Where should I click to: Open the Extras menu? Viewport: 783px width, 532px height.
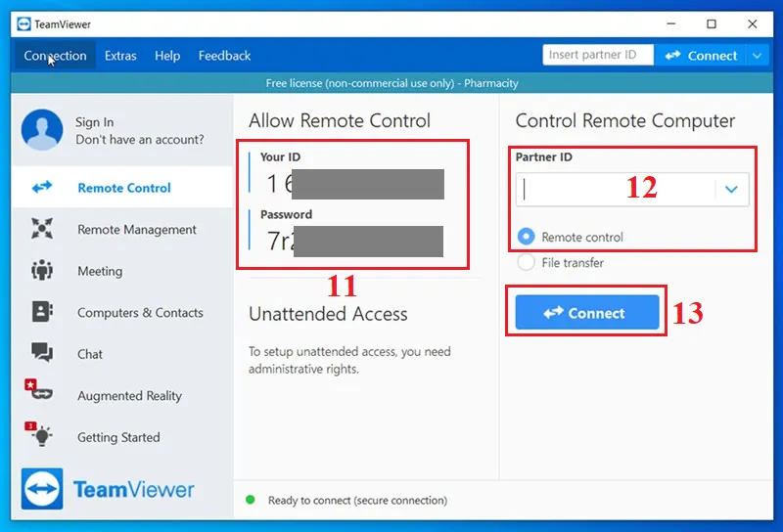click(x=120, y=56)
